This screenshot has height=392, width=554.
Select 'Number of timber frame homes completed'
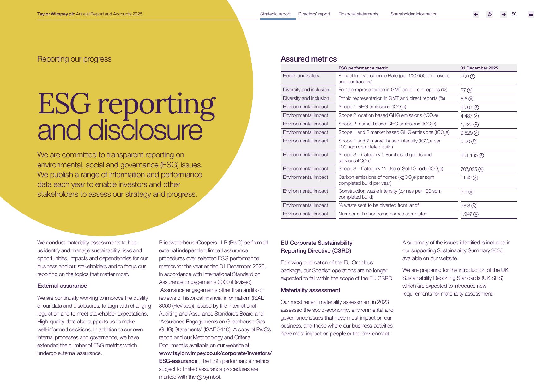[383, 214]
